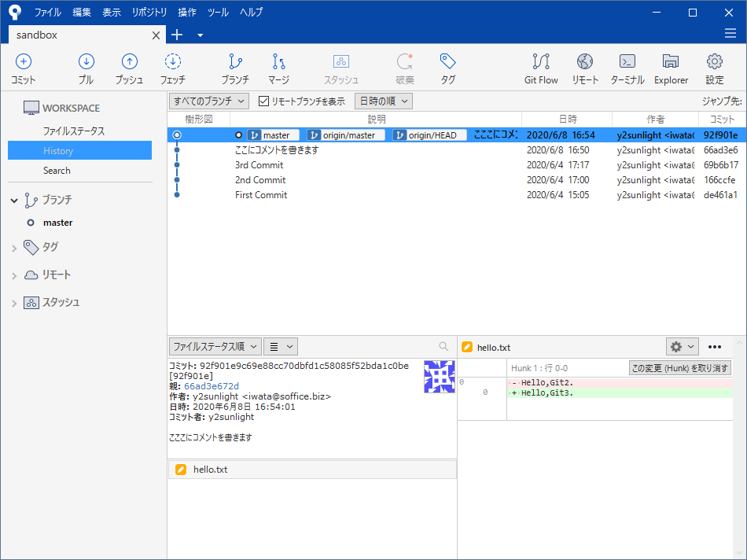
Task: Click parent commit link 66ad3e672d
Action: 212,386
